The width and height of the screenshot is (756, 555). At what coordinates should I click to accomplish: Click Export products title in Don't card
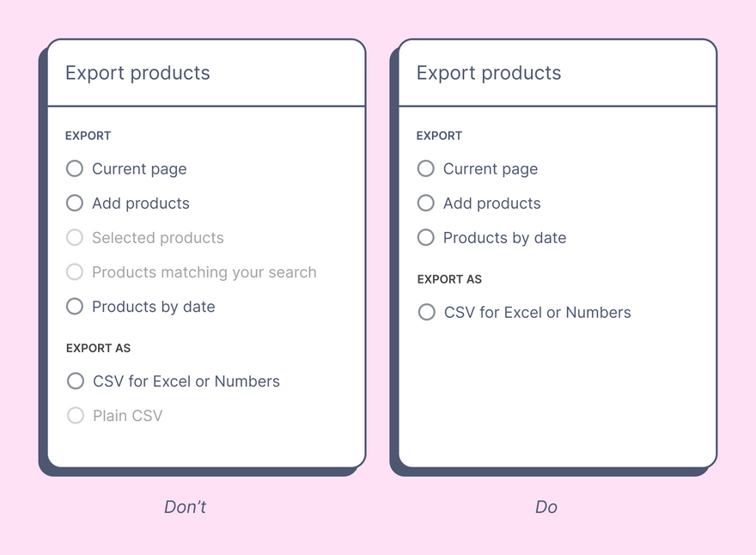tap(137, 73)
